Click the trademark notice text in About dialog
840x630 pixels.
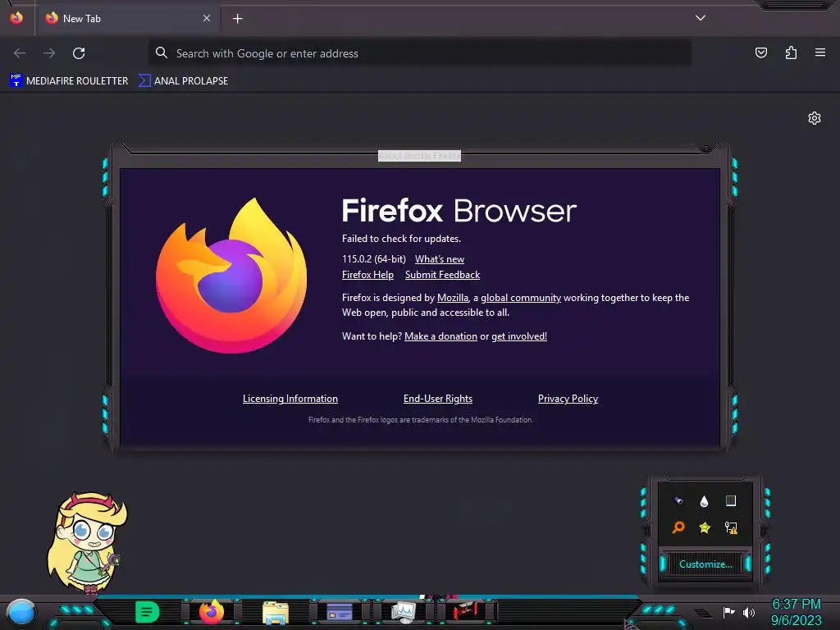421,420
